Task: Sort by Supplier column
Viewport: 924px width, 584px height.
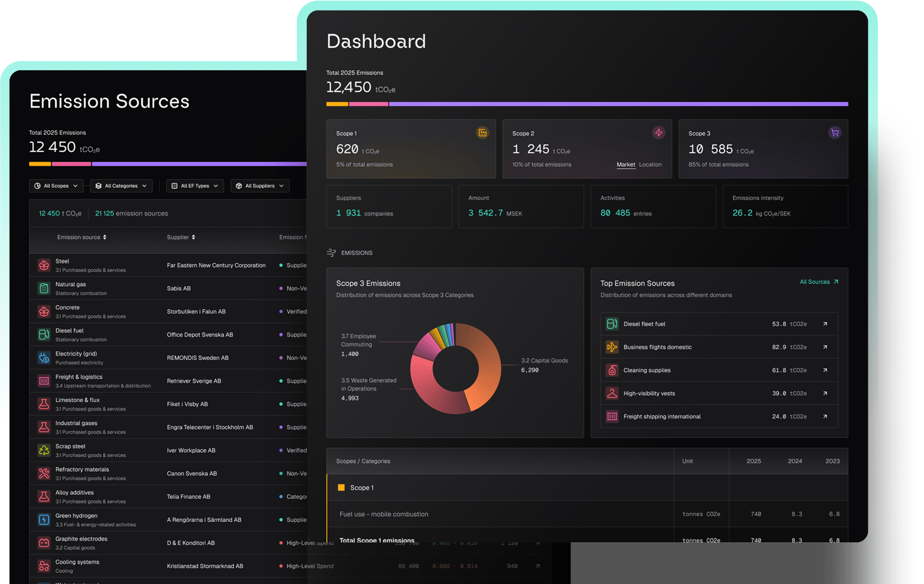Action: (181, 237)
